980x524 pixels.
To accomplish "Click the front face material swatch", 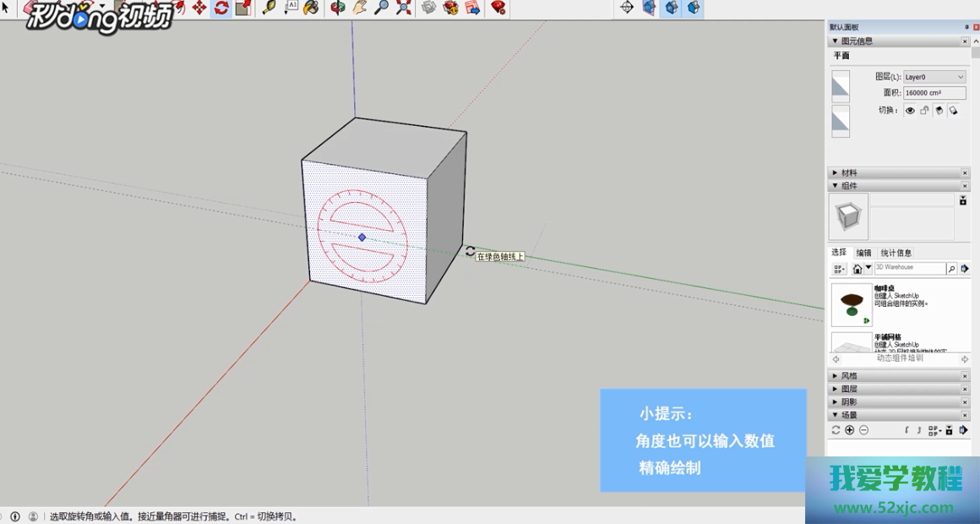I will (841, 86).
